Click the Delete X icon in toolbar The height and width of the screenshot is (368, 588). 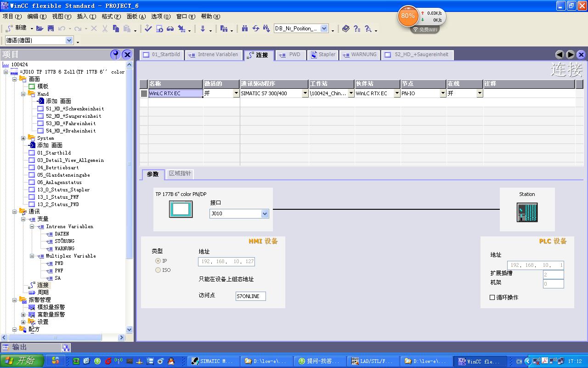(x=94, y=29)
